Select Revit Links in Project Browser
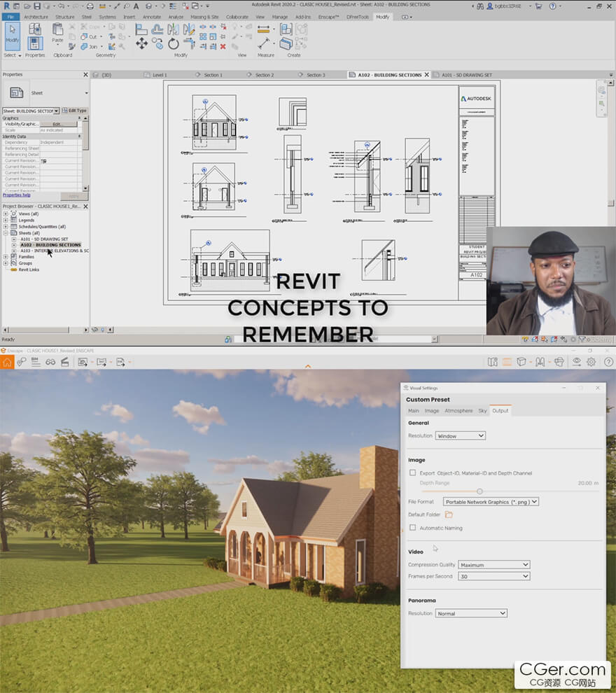Image resolution: width=616 pixels, height=693 pixels. tap(29, 269)
